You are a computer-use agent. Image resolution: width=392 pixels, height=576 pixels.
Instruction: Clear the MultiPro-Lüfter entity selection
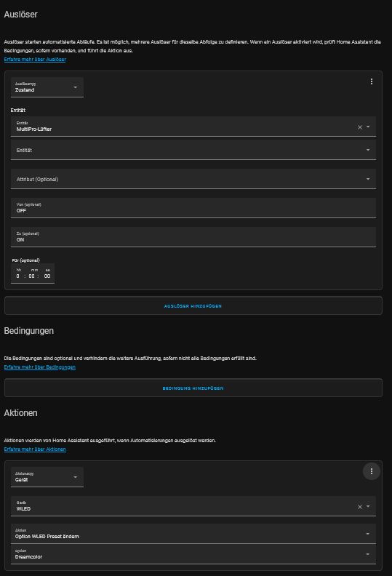coord(360,127)
